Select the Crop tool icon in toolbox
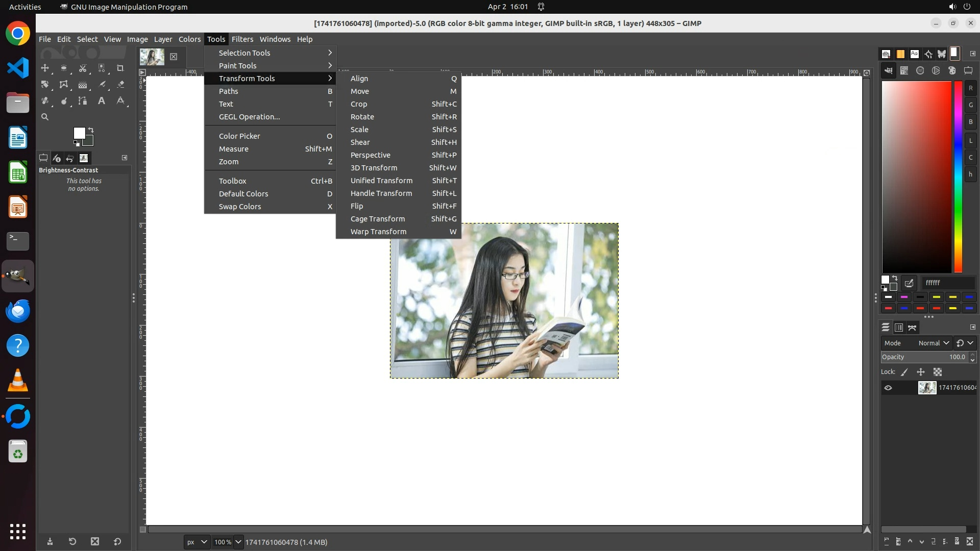 tap(120, 68)
